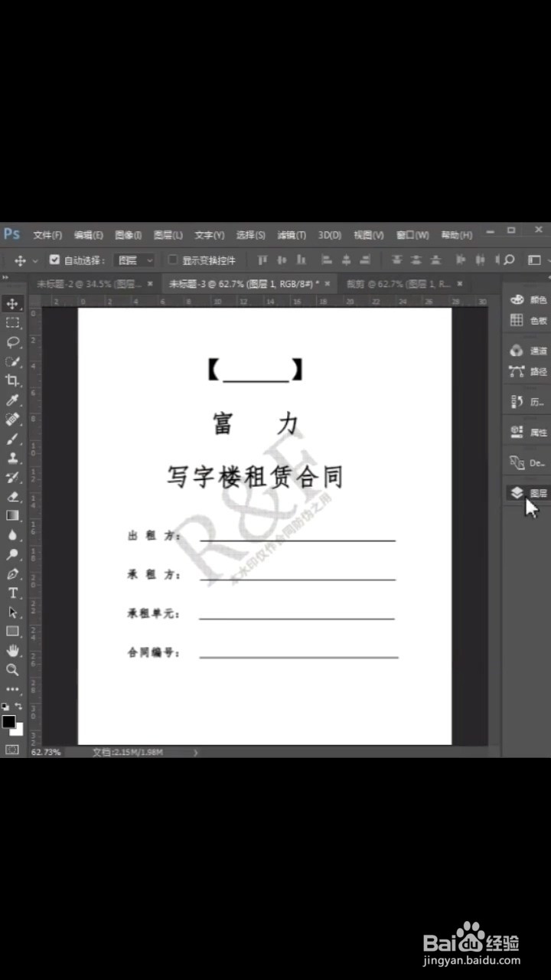Open the 3D(D) menu
This screenshot has height=980, width=551.
point(330,235)
